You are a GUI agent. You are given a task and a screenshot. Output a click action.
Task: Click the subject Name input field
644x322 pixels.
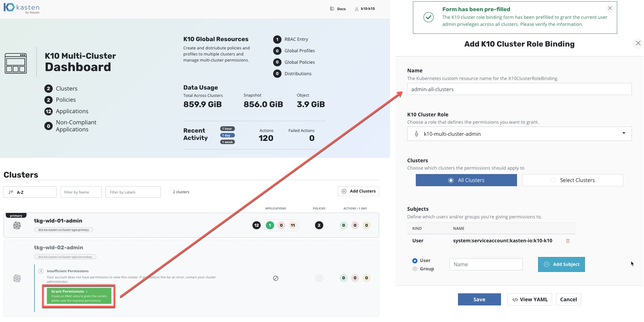[486, 264]
